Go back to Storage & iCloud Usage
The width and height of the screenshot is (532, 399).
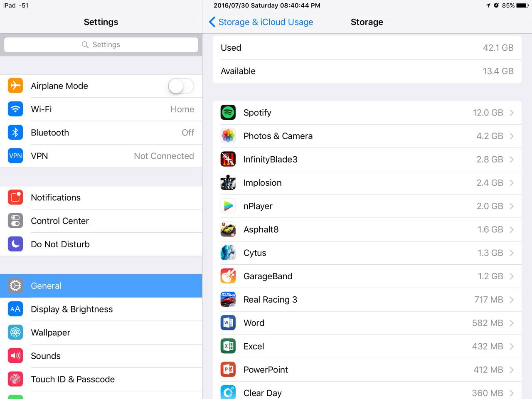[261, 22]
